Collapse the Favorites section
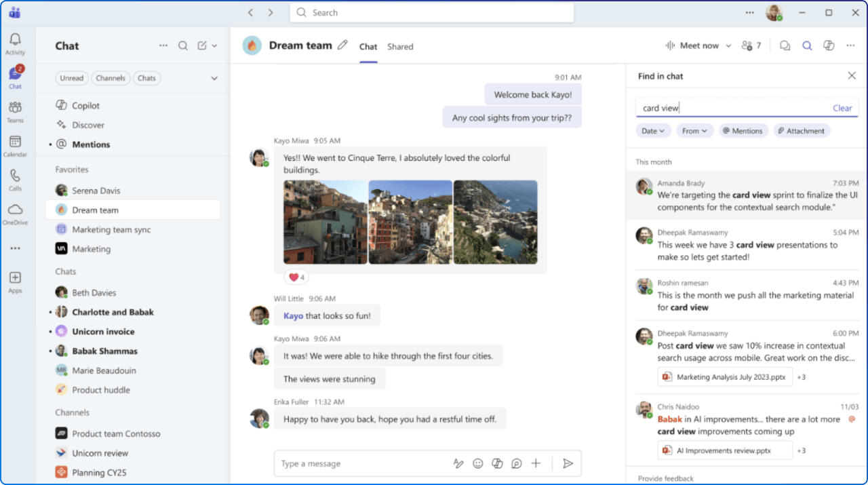The height and width of the screenshot is (485, 868). (x=72, y=170)
